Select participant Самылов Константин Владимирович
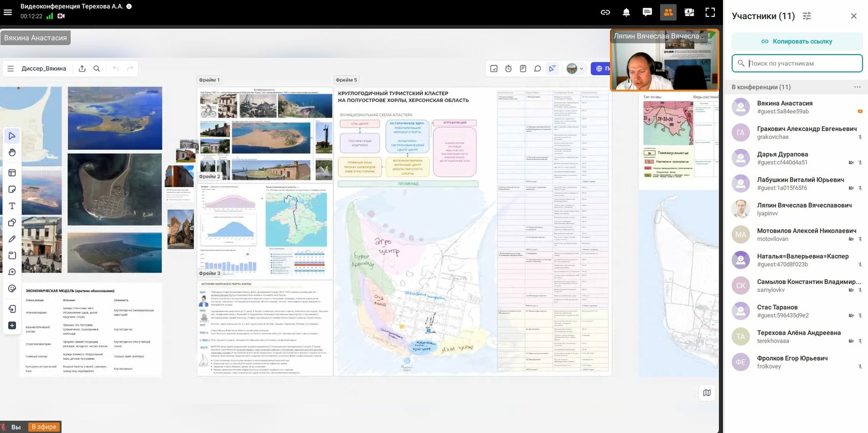 [797, 285]
